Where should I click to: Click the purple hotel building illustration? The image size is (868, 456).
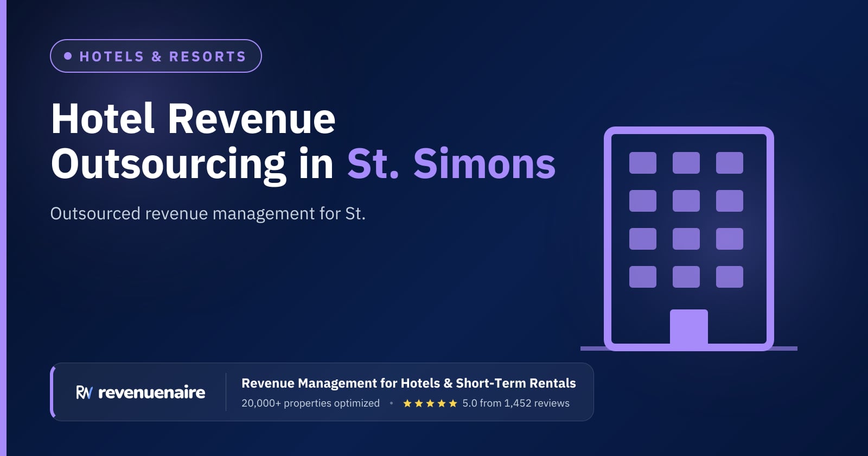point(688,239)
